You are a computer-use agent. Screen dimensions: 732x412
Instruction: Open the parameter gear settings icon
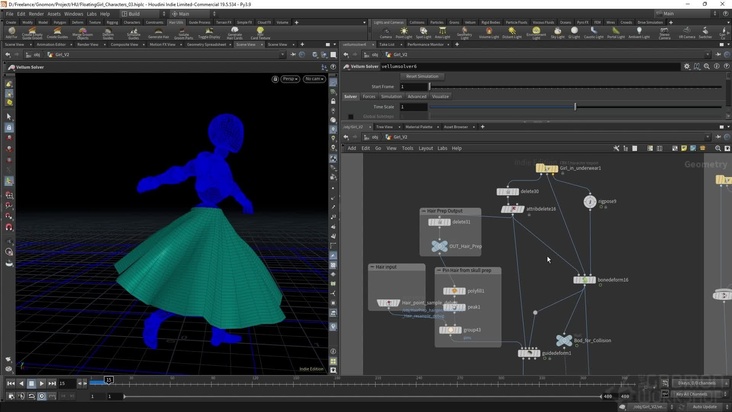coord(686,67)
